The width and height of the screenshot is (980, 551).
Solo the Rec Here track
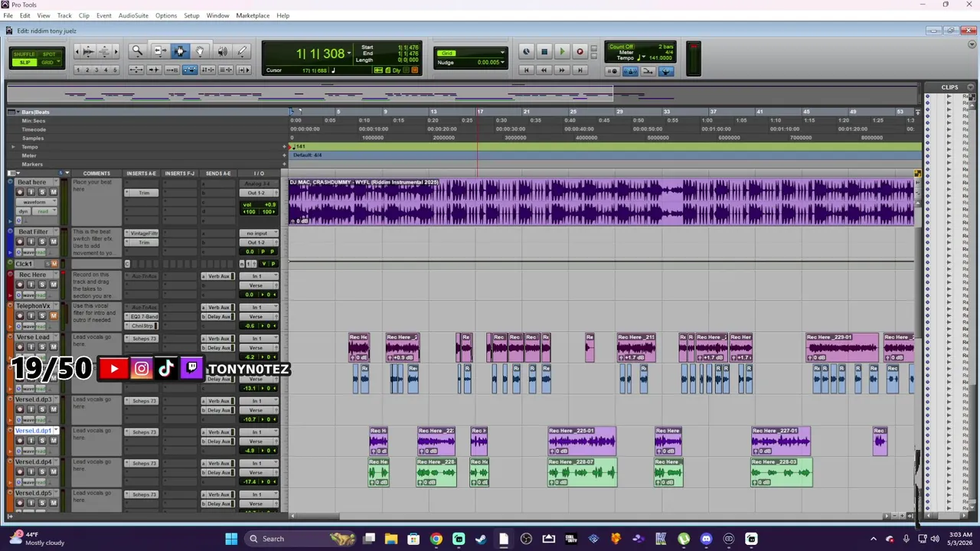pyautogui.click(x=42, y=285)
